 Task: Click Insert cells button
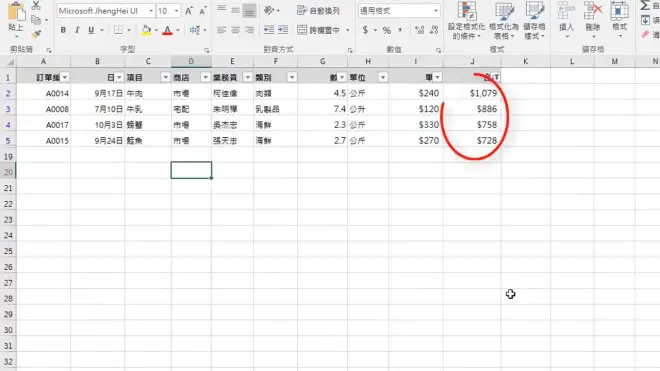567,20
